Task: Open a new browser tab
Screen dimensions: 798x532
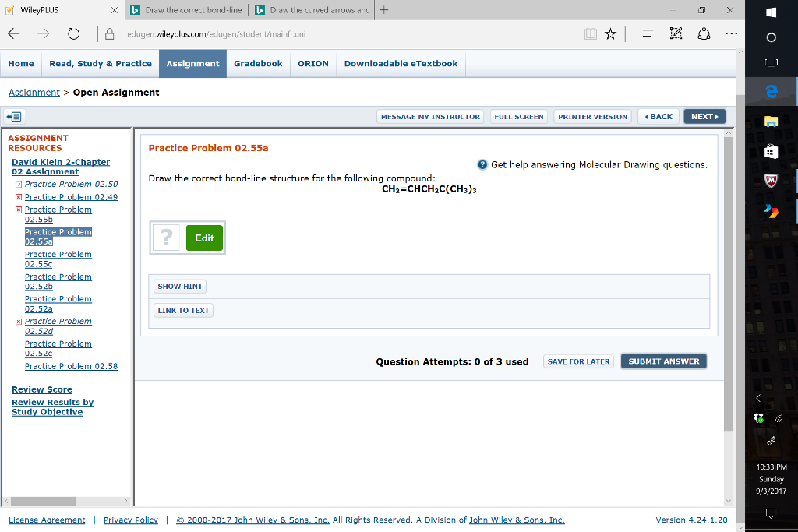Action: pos(384,9)
